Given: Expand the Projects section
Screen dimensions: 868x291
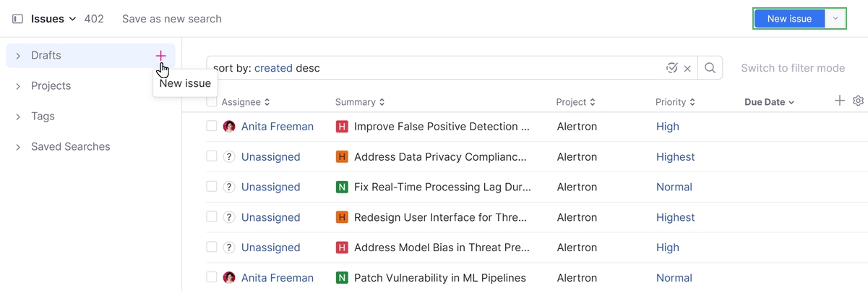Looking at the screenshot, I should point(18,86).
